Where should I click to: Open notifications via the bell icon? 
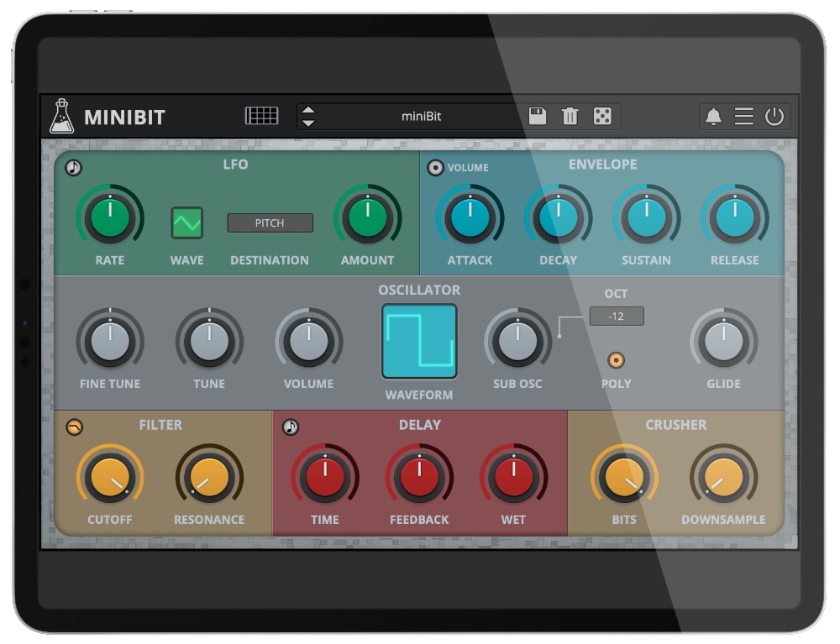[x=713, y=117]
